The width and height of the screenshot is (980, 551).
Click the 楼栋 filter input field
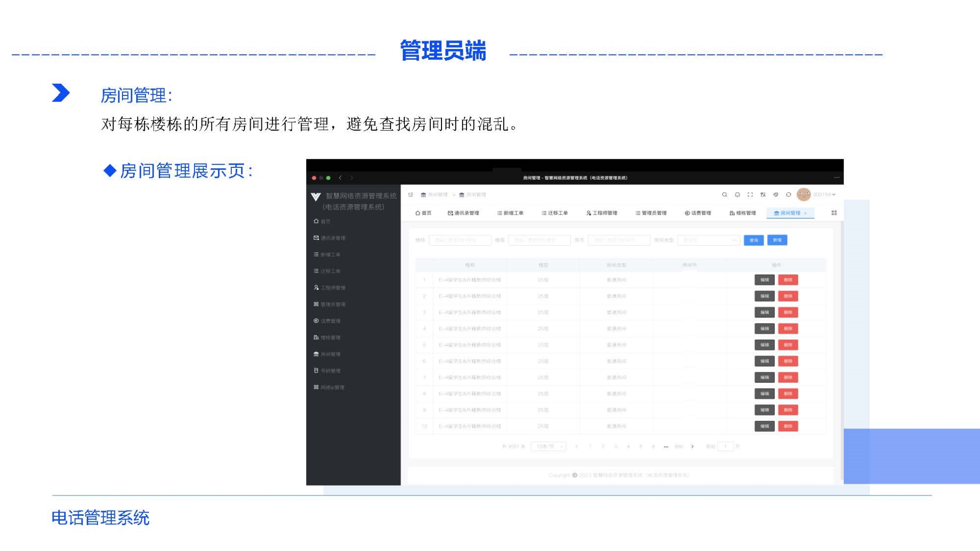pyautogui.click(x=459, y=240)
